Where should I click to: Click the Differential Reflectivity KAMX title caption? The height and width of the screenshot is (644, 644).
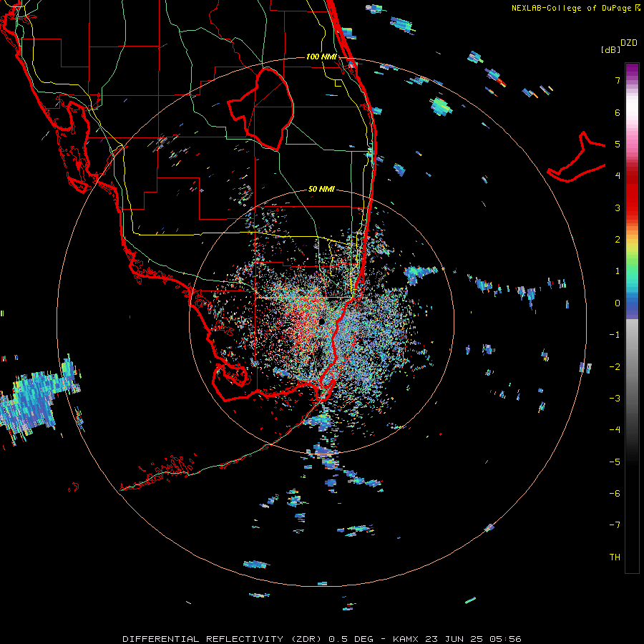[322, 639]
